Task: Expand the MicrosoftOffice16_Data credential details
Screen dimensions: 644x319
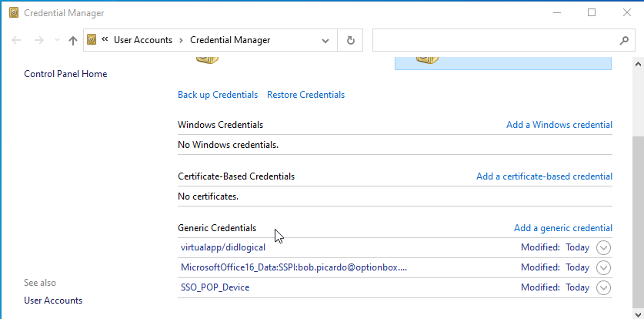Action: (x=603, y=267)
